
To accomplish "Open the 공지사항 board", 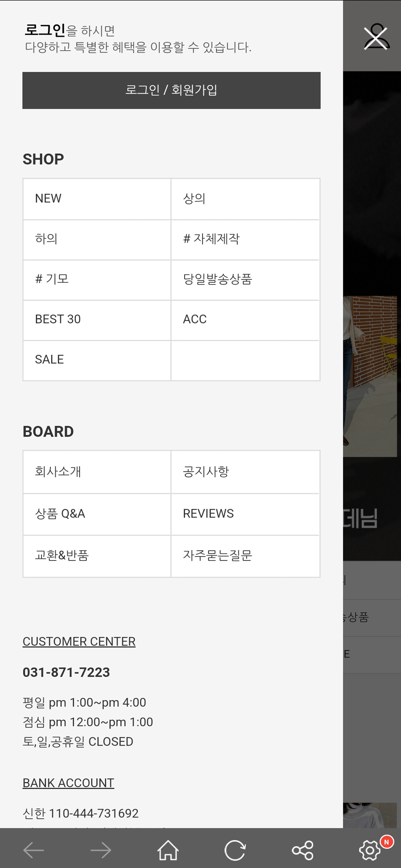I will [x=245, y=472].
